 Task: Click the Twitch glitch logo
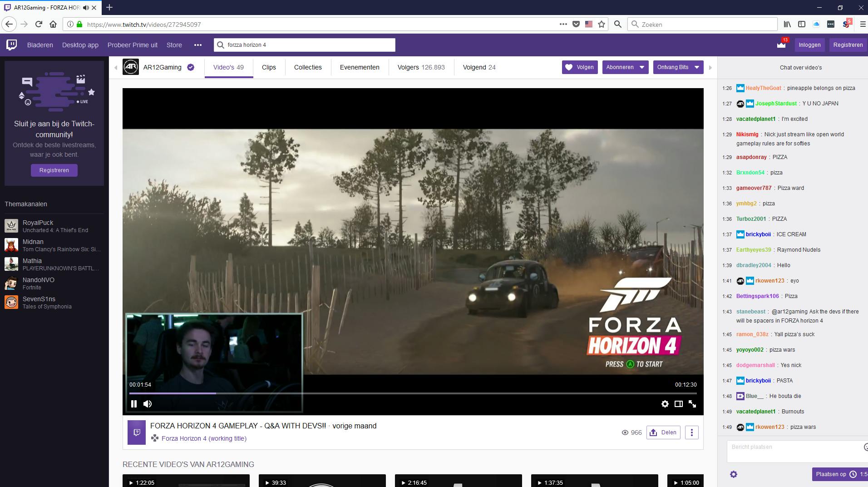tap(11, 45)
